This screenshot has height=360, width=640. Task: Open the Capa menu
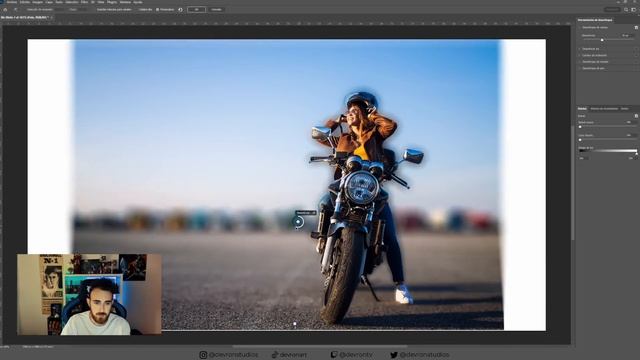point(49,2)
